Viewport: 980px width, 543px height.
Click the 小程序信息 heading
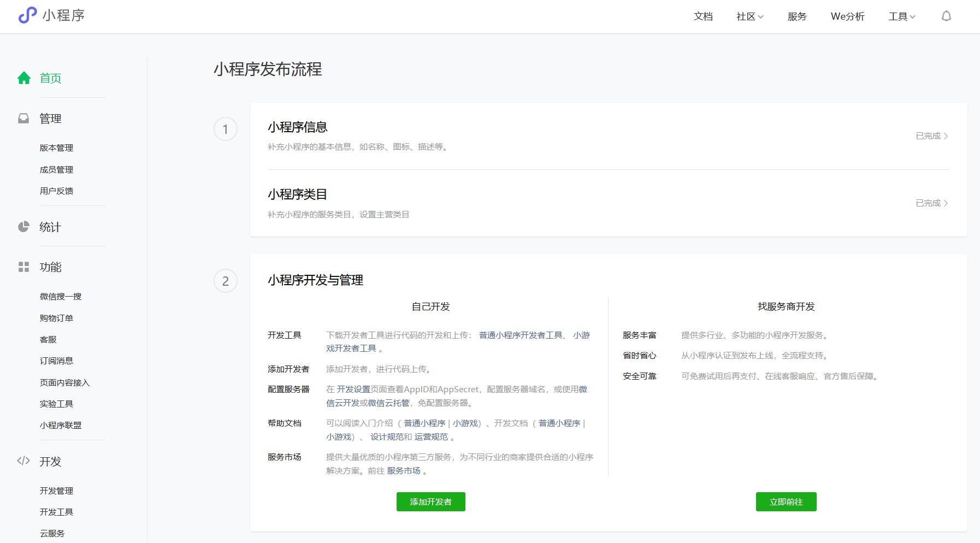click(x=298, y=127)
